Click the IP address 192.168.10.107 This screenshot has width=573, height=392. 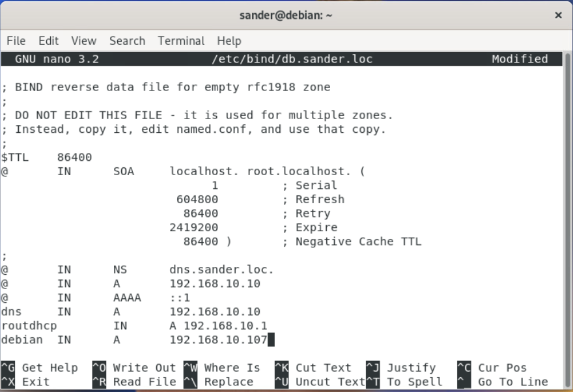218,340
